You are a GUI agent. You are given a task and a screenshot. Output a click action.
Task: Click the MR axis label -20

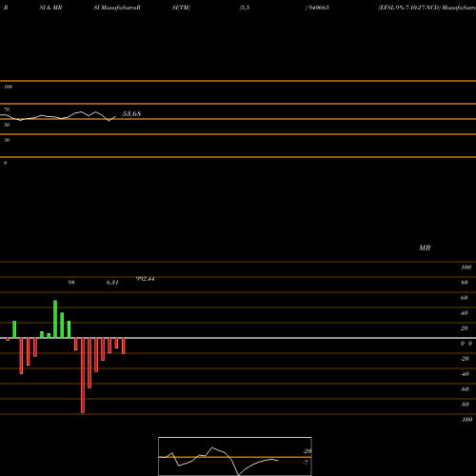(465, 359)
